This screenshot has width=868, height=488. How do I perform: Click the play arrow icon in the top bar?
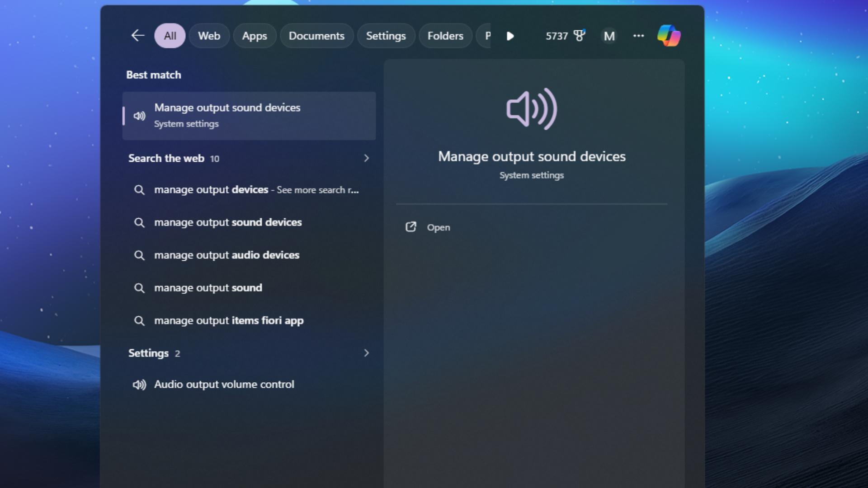510,37
